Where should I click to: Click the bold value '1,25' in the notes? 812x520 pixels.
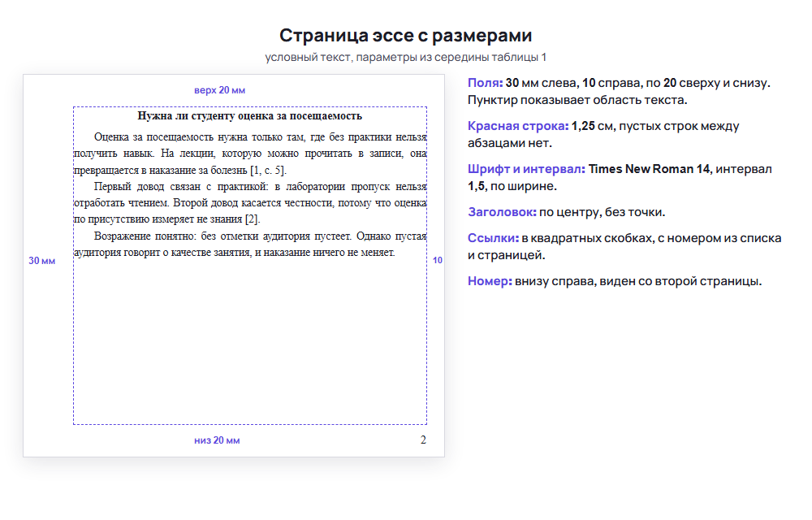click(x=582, y=126)
